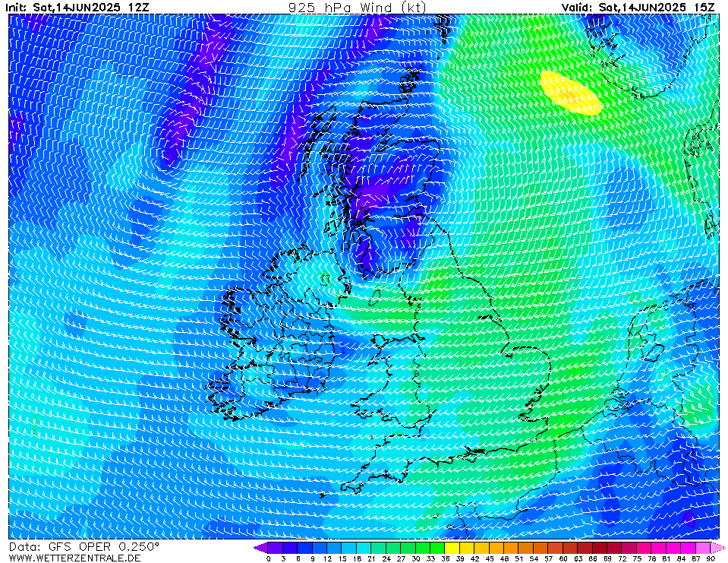
Task: Select the bright green swatch between 33 and 36
Action: tap(437, 548)
